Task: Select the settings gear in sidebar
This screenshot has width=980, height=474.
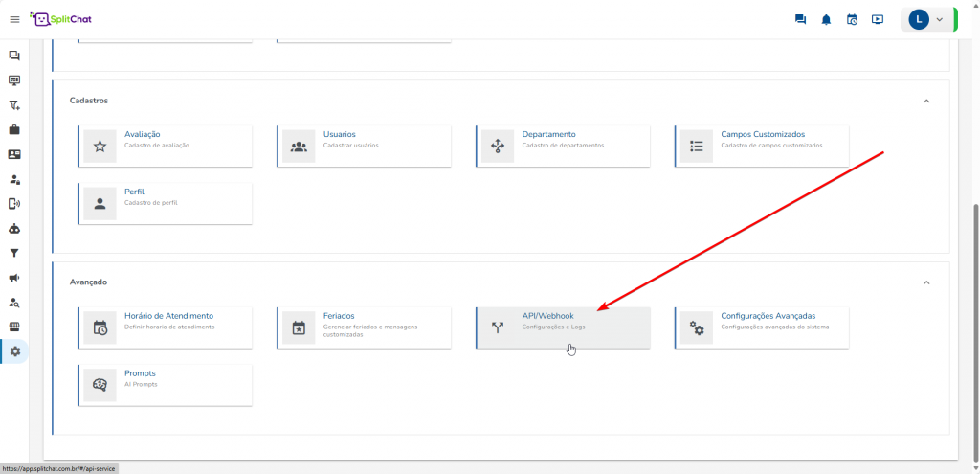Action: click(14, 351)
